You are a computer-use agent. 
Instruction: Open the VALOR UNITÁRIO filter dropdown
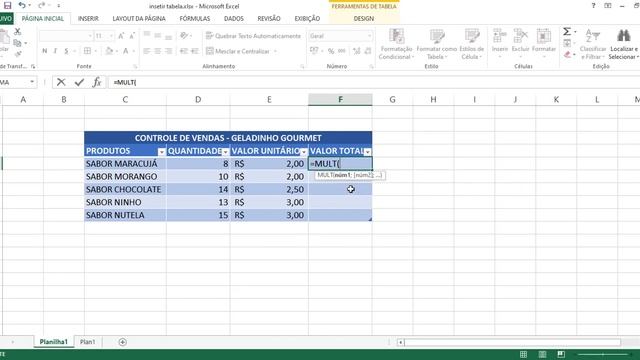[x=304, y=152]
